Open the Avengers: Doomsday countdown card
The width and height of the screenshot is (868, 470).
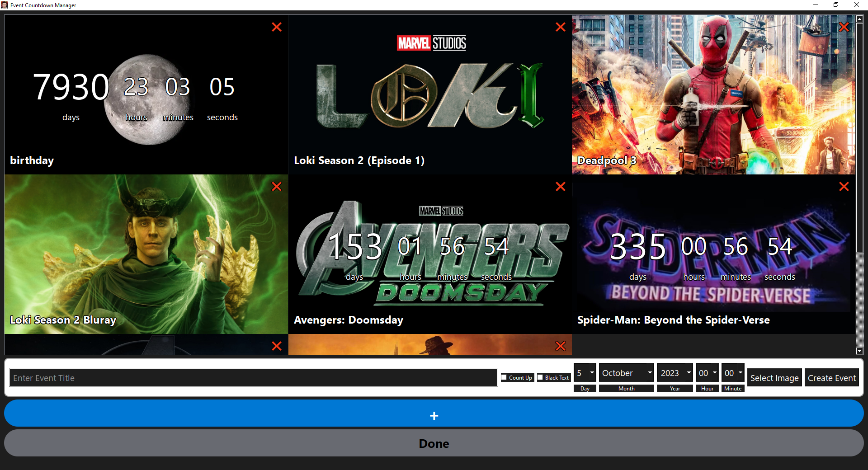[430, 254]
